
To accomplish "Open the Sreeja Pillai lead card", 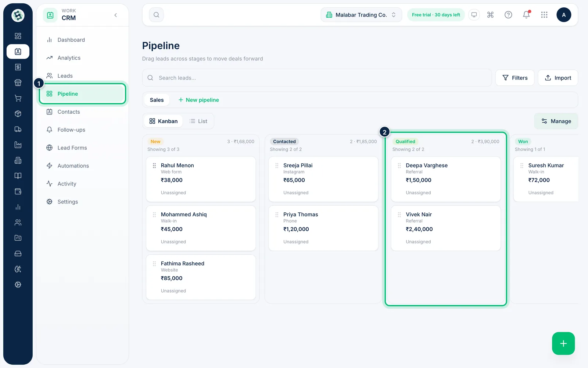I will 323,179.
